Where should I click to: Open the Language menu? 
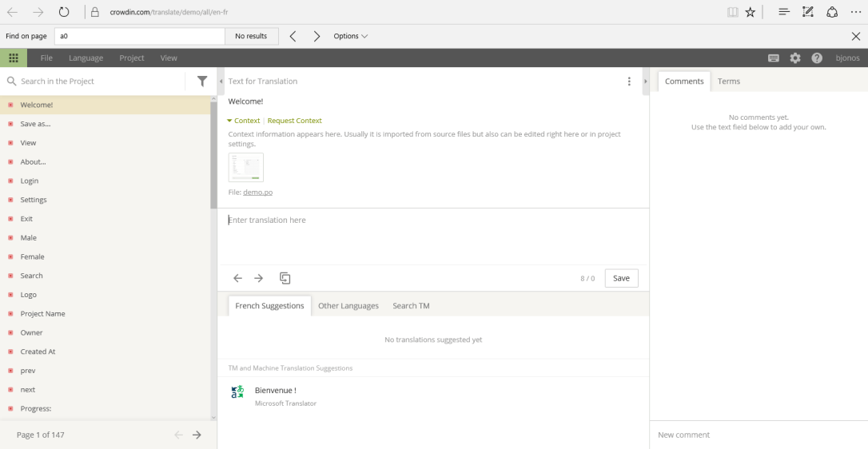[x=86, y=58]
